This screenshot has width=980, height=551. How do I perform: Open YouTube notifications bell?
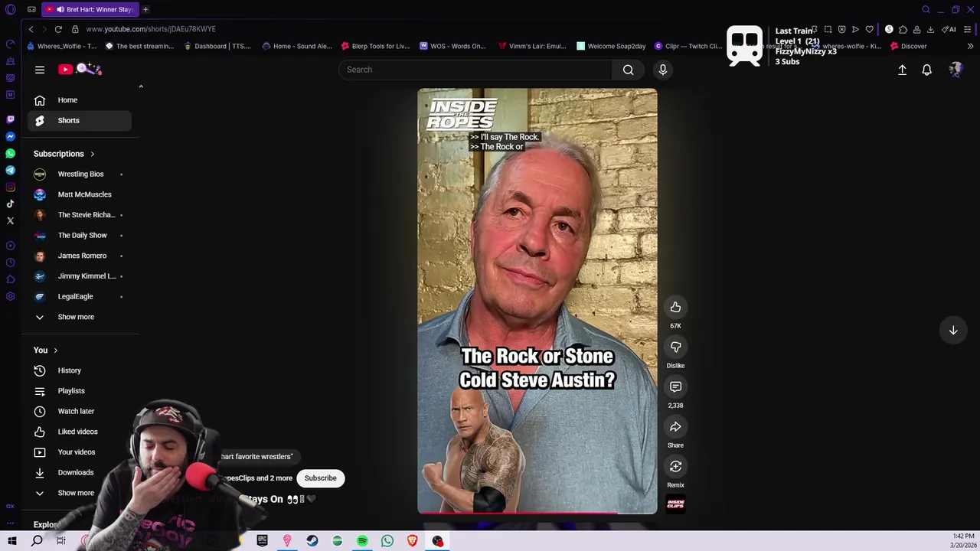point(926,70)
